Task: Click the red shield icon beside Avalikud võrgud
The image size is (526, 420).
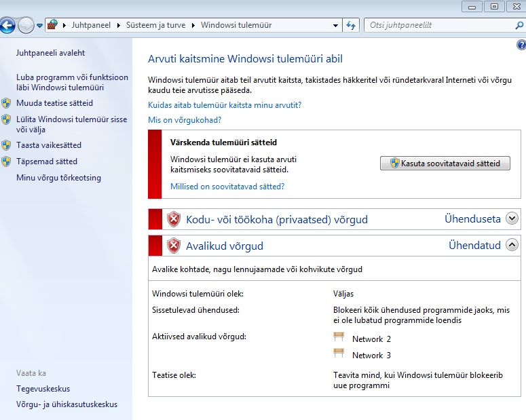Action: click(174, 246)
